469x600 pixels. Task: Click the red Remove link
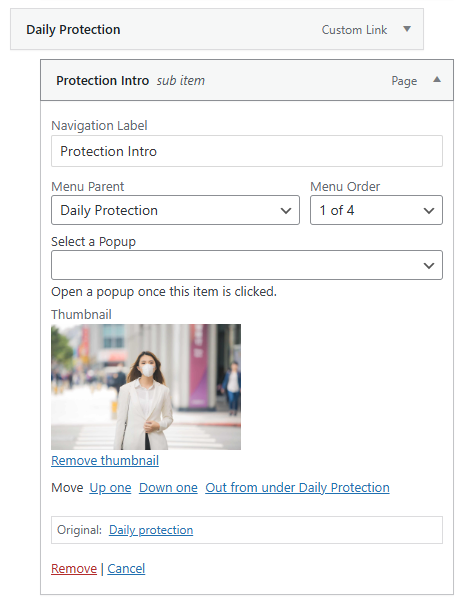[x=74, y=569]
